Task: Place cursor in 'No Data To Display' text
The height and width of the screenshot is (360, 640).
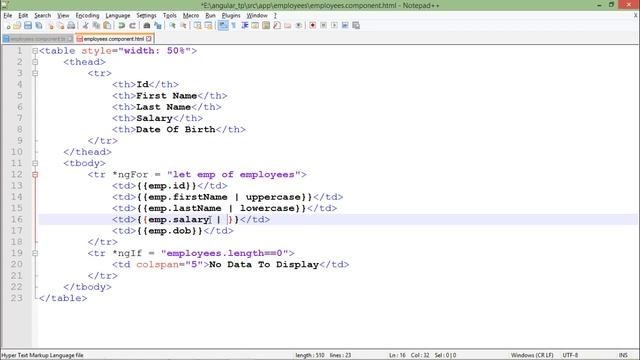Action: coord(264,264)
